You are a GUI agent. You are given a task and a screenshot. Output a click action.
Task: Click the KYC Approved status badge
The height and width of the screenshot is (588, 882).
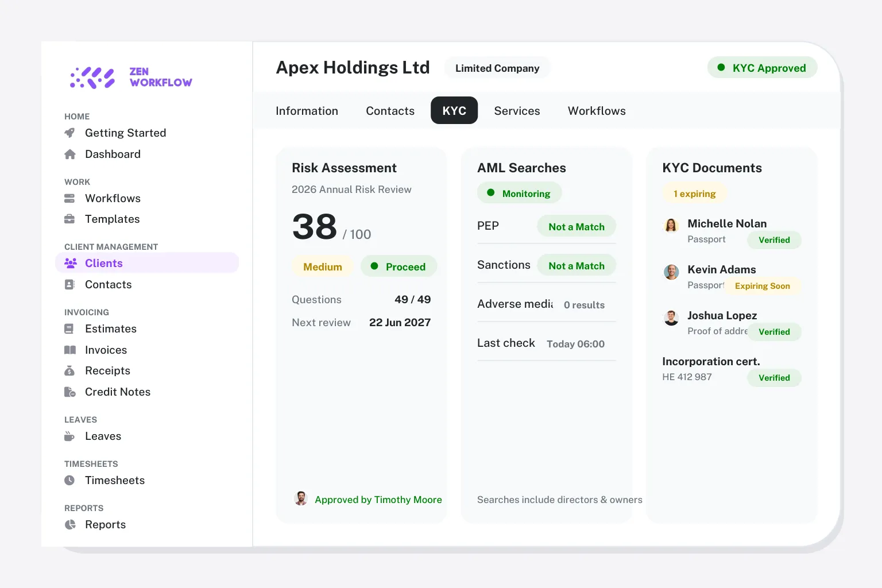762,68
